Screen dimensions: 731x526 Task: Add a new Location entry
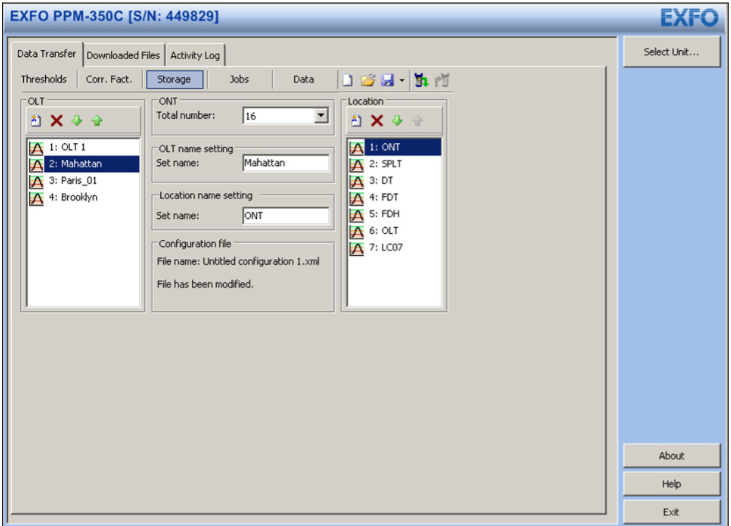click(357, 121)
